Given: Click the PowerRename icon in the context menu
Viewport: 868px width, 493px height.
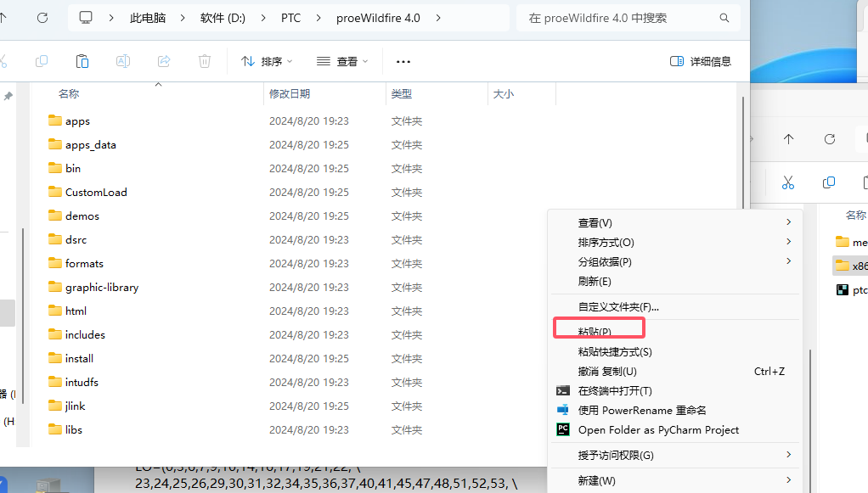Looking at the screenshot, I should tap(563, 410).
